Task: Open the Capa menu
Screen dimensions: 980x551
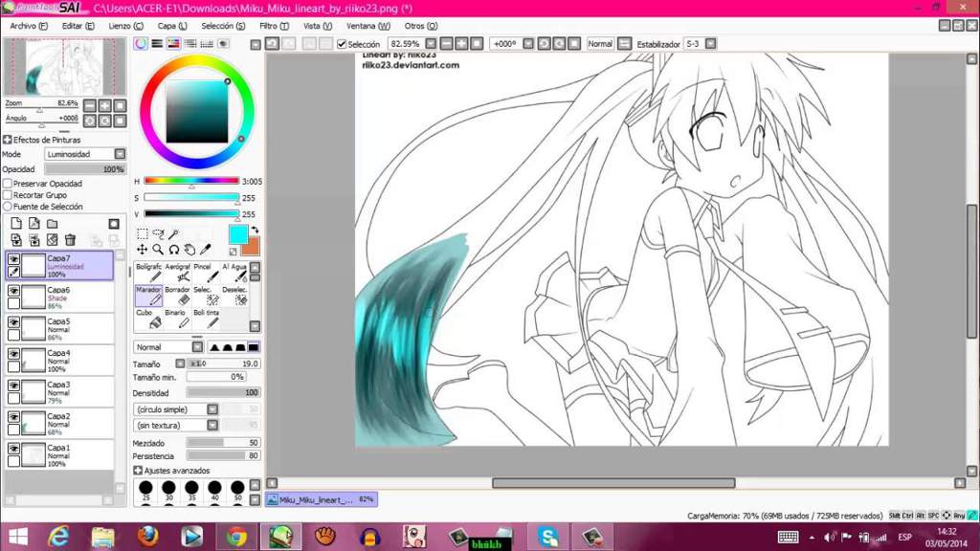Action: (x=172, y=26)
